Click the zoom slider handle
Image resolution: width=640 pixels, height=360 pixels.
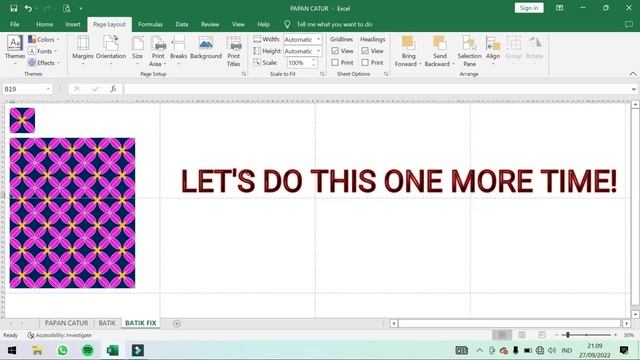(x=568, y=335)
